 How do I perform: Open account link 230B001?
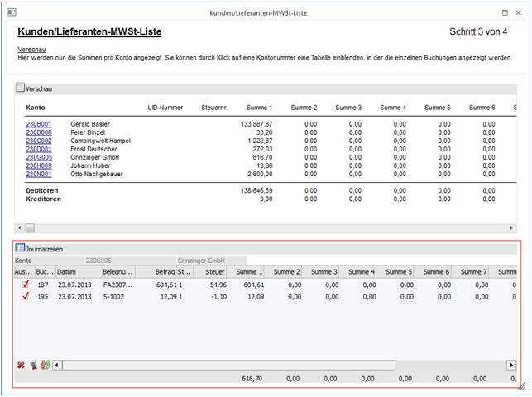(39, 124)
